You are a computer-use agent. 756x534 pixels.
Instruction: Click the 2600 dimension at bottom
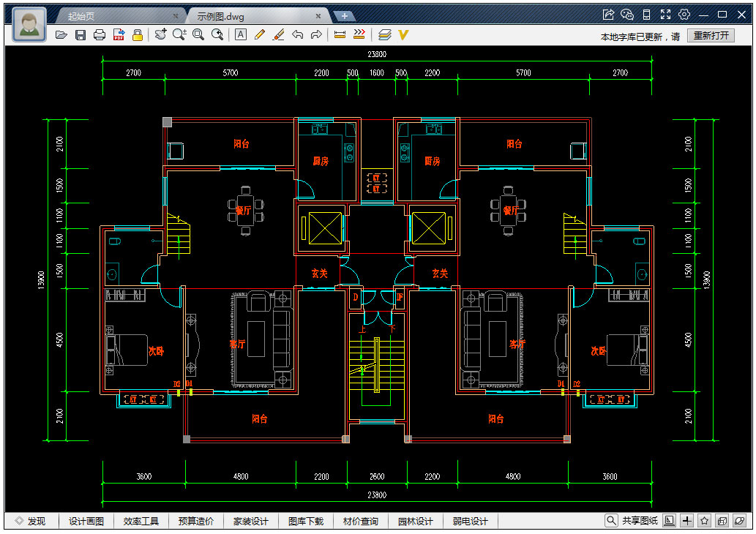[377, 476]
